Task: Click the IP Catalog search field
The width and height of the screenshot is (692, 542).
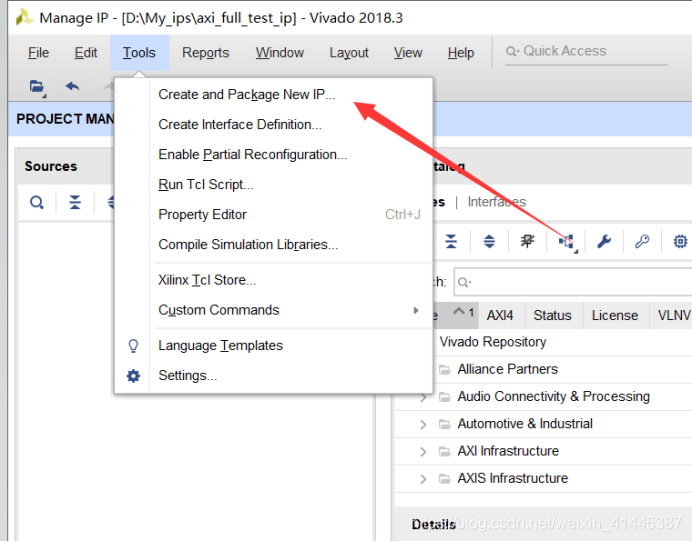Action: coord(573,282)
